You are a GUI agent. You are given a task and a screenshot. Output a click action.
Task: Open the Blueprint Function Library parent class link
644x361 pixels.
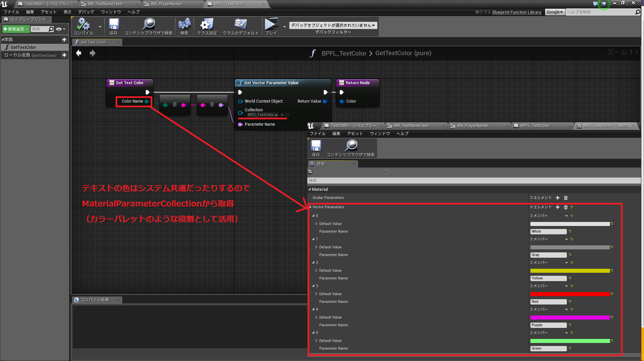click(x=516, y=12)
